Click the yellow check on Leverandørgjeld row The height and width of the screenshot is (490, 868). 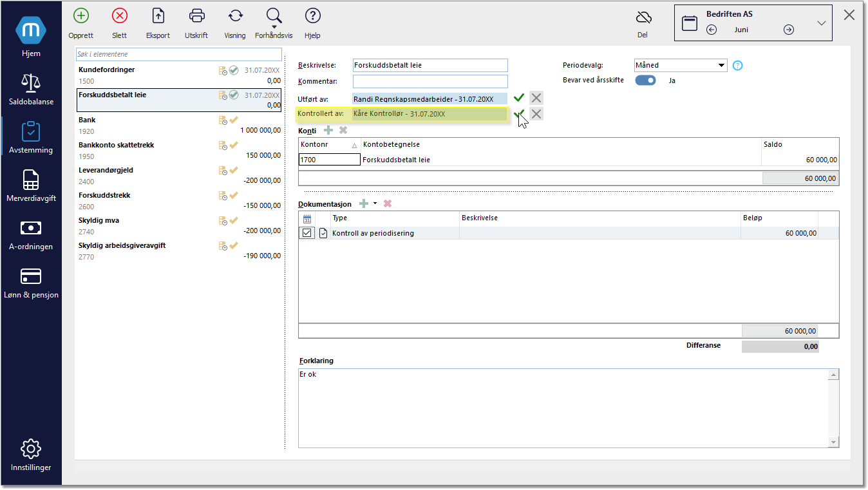tap(234, 170)
